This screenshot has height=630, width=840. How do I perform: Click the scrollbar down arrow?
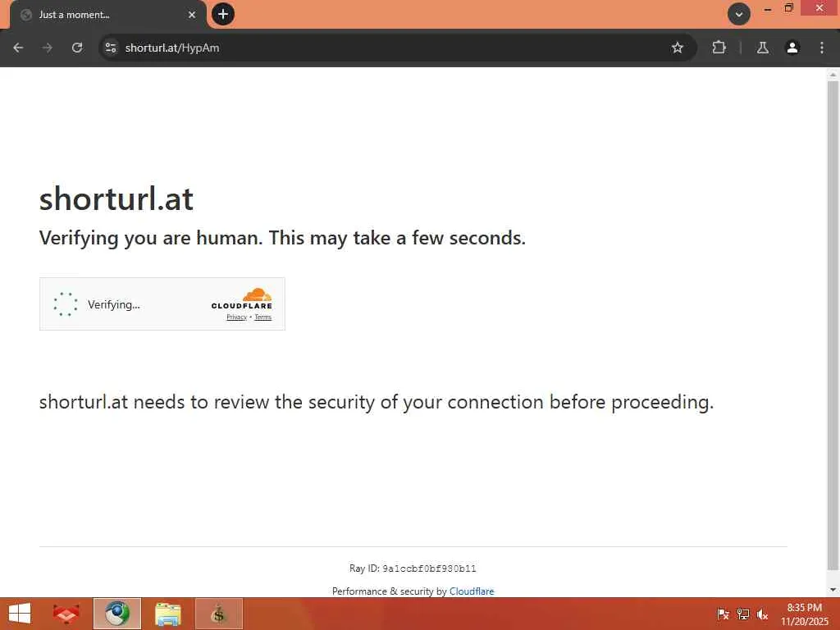pos(833,590)
